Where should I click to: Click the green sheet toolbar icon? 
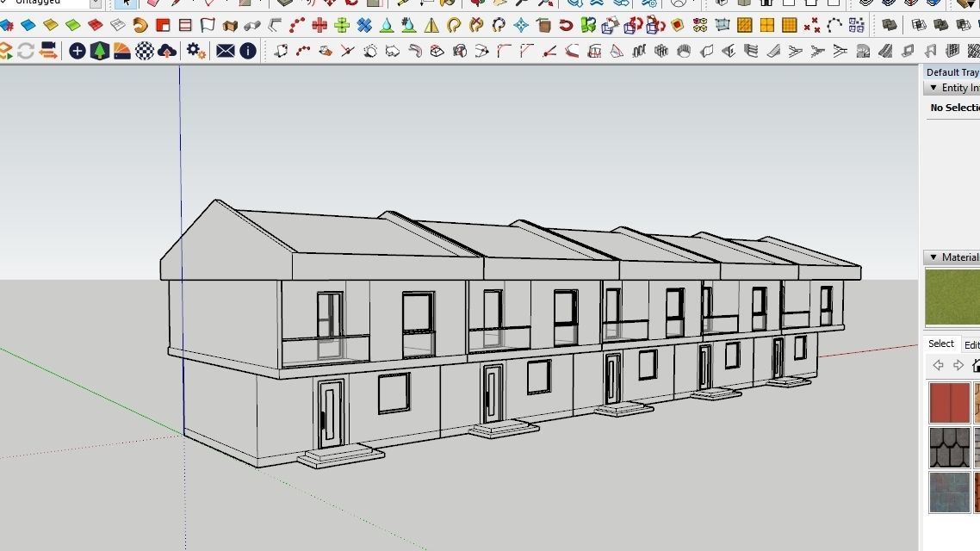[73, 25]
